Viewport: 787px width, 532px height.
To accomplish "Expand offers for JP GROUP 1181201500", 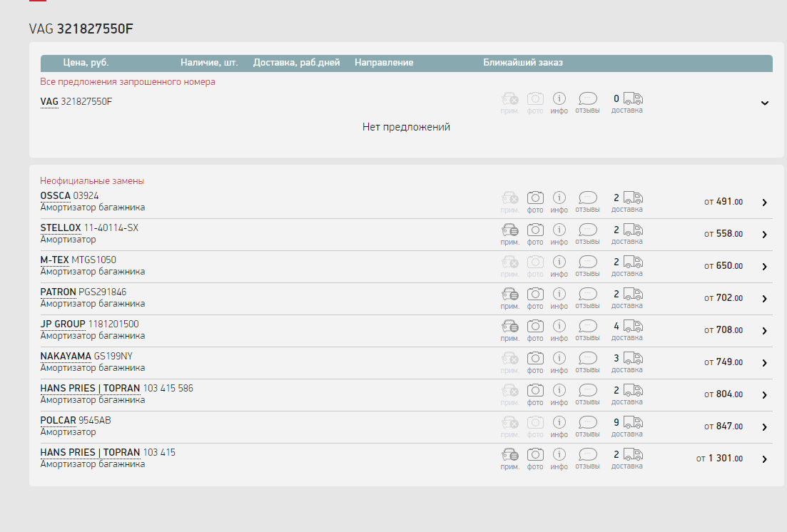I will [764, 331].
